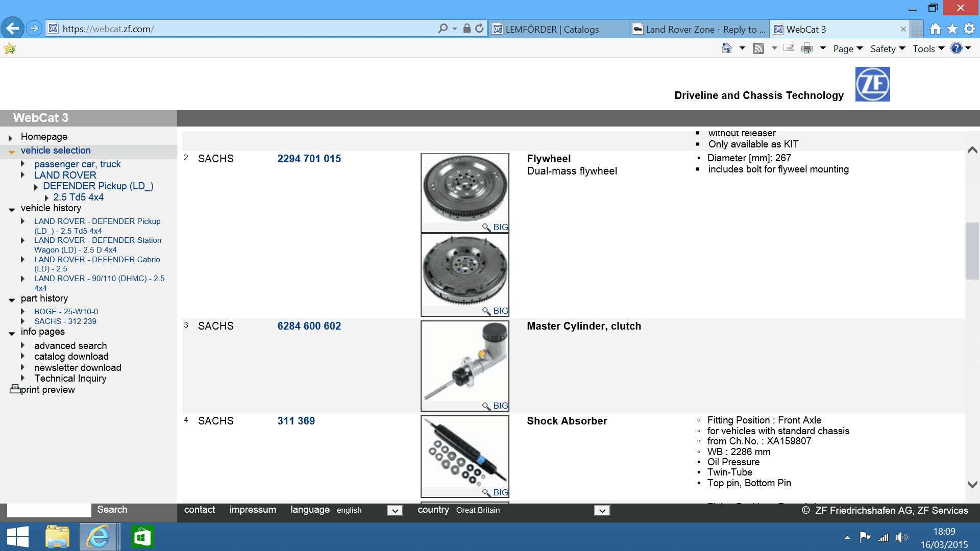Close the WebCat 3 tab
The image size is (980, 551).
[903, 29]
